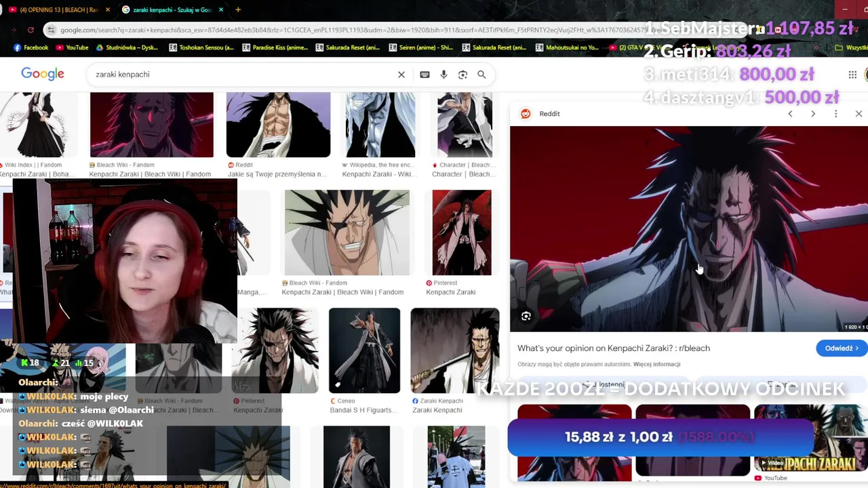Go to Google homepage via logo
The height and width of the screenshot is (488, 868).
coord(43,74)
